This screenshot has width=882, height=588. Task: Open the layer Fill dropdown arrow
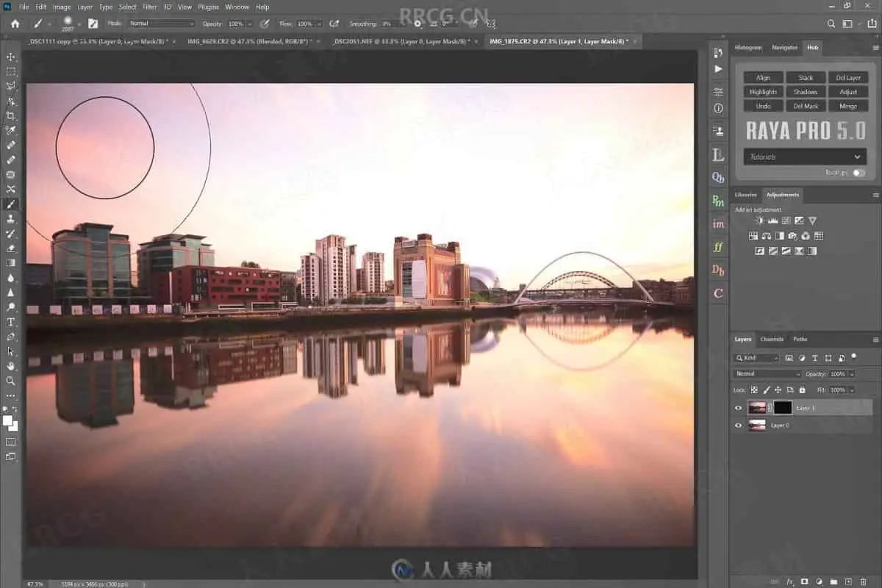click(852, 390)
